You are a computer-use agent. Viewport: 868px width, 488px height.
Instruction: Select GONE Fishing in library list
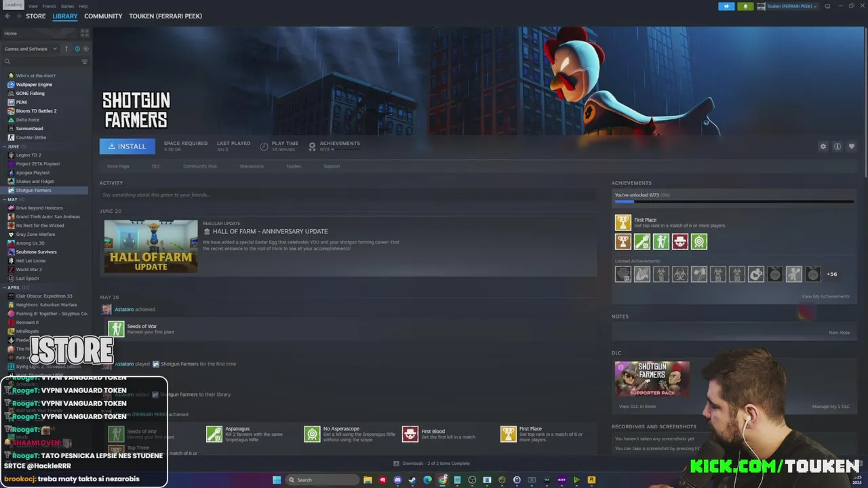click(x=30, y=94)
